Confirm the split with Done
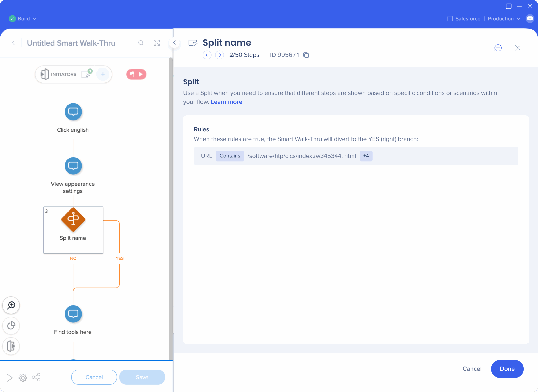538x392 pixels. coord(507,369)
